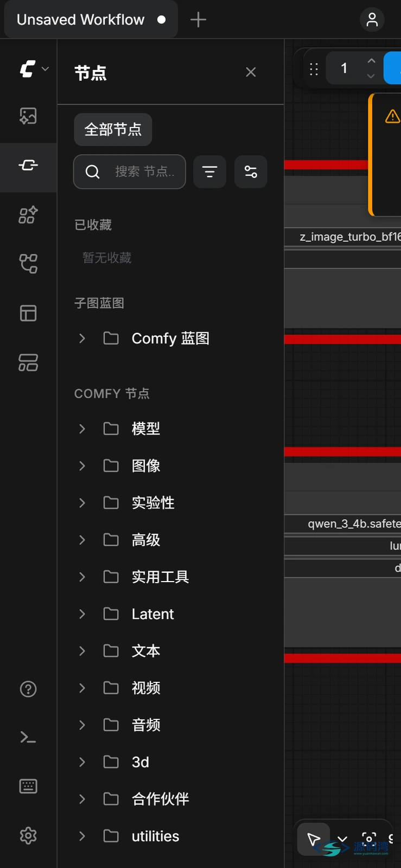Click the 模型 folder icon
The width and height of the screenshot is (401, 868).
[111, 429]
